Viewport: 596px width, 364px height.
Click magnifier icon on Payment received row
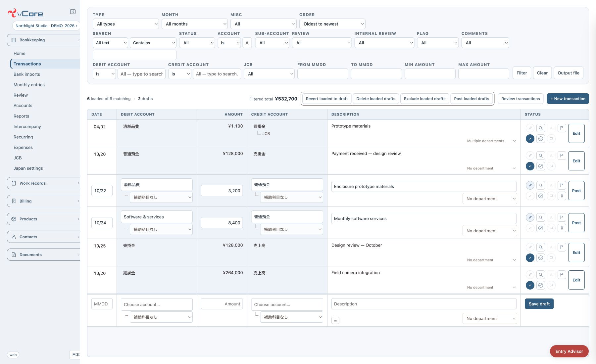tap(540, 156)
